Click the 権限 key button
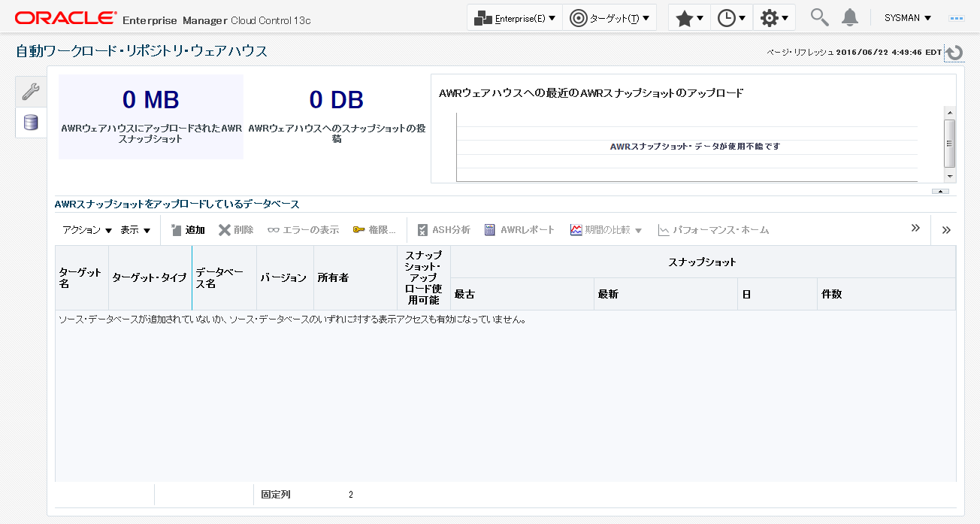Viewport: 980px width, 524px height. (x=374, y=230)
